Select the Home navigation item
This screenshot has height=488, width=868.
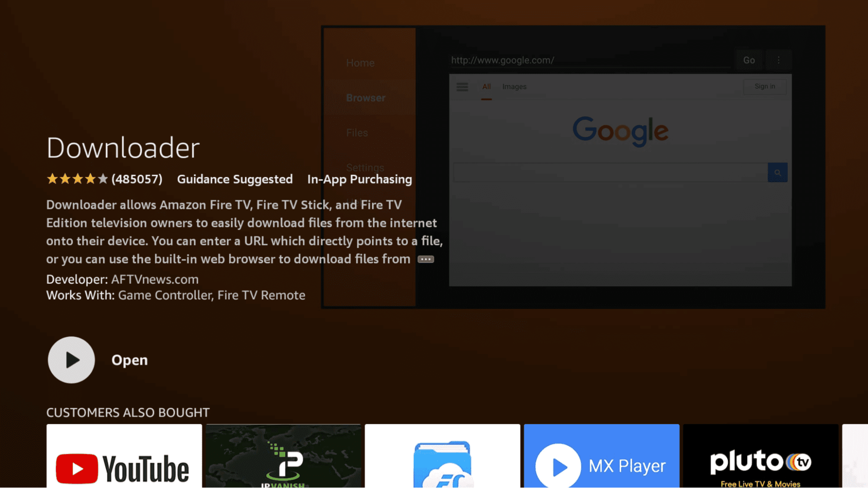pos(360,62)
